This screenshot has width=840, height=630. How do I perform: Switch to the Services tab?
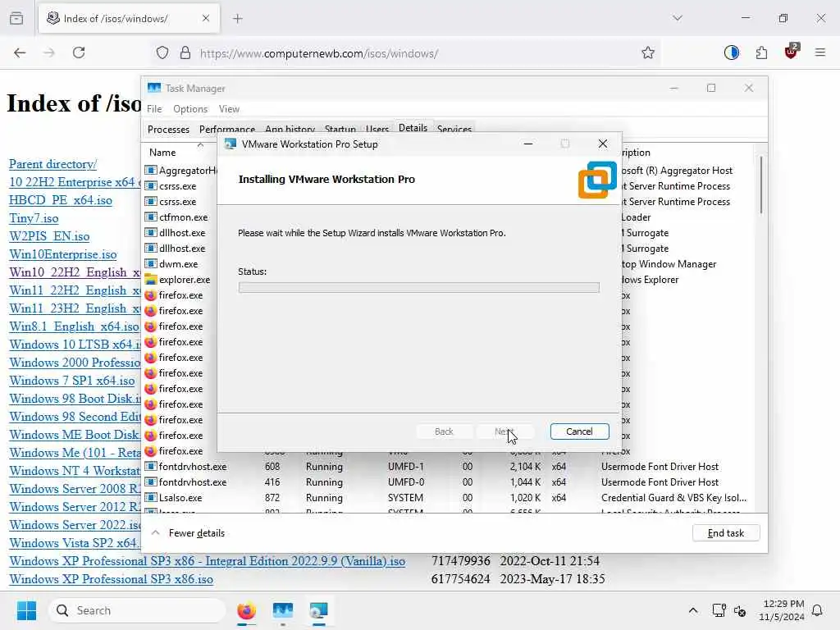(454, 129)
